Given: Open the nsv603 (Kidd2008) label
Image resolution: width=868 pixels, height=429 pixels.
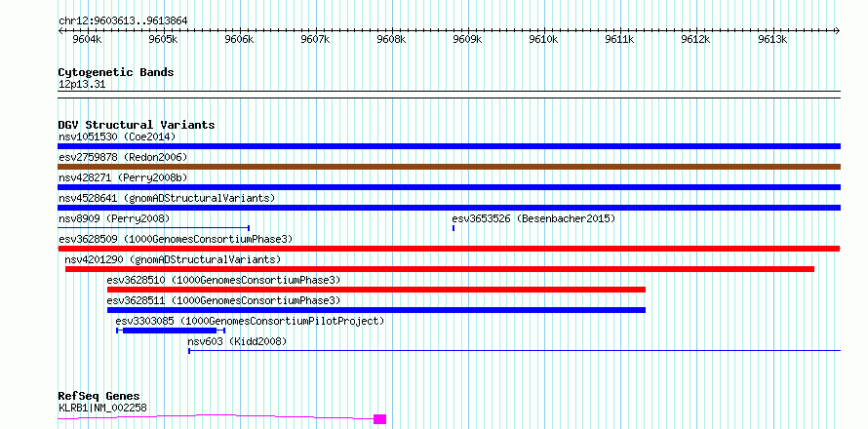Looking at the screenshot, I should pos(238,341).
